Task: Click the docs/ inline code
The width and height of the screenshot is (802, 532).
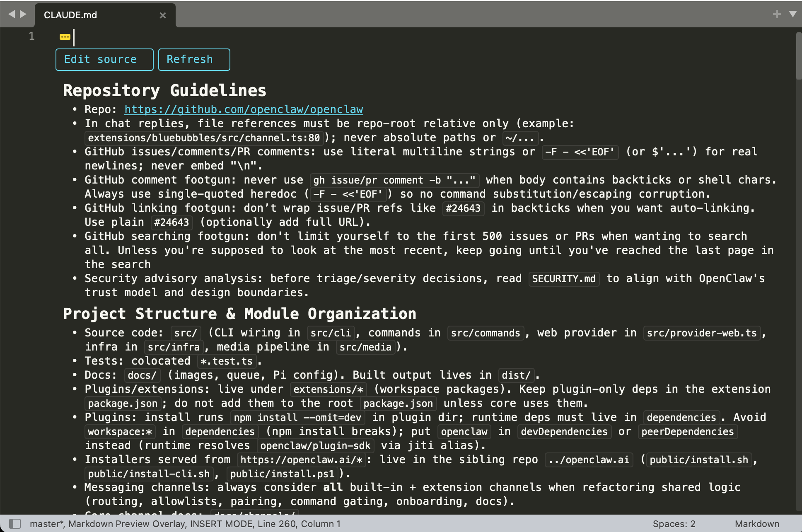Action: click(142, 375)
